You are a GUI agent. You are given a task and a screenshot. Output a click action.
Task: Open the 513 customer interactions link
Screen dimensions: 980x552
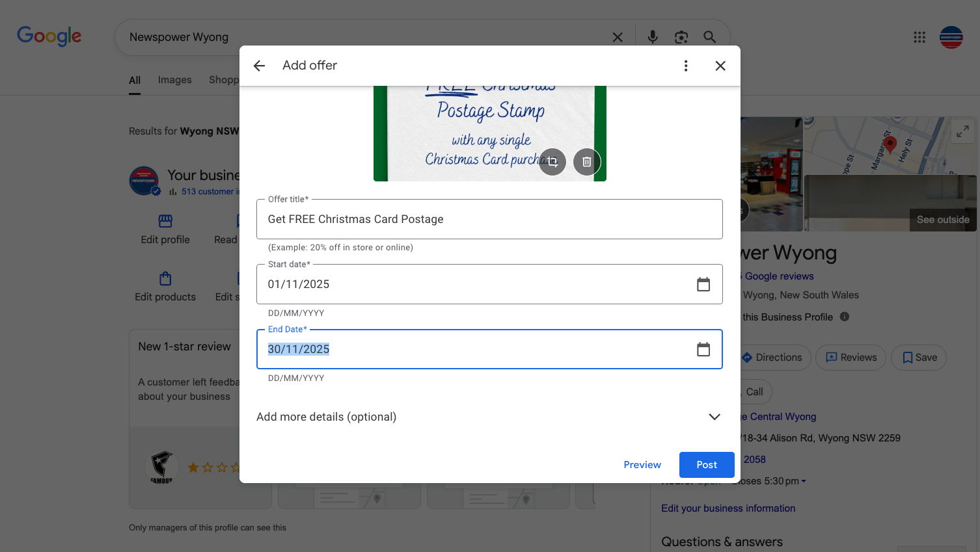pyautogui.click(x=210, y=192)
